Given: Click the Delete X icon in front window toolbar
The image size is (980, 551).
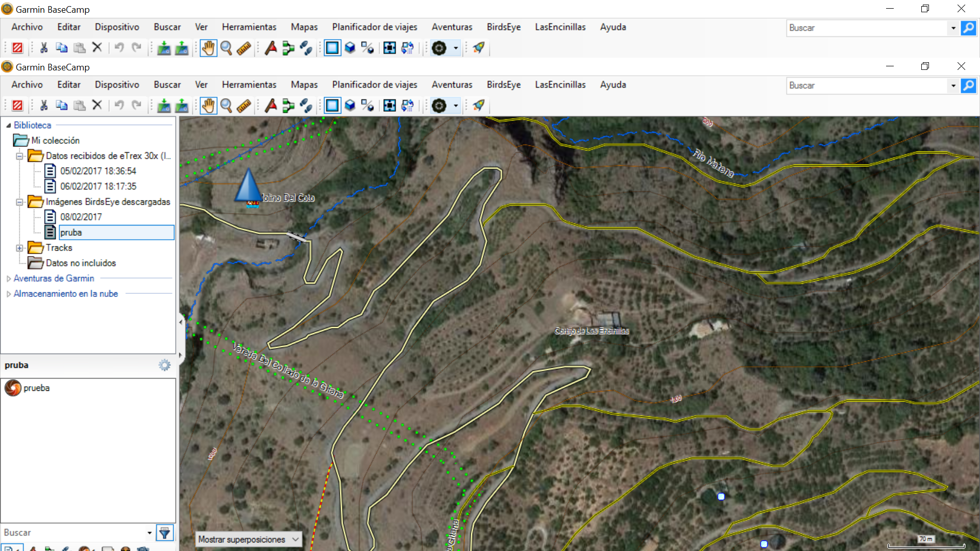Looking at the screenshot, I should point(97,106).
